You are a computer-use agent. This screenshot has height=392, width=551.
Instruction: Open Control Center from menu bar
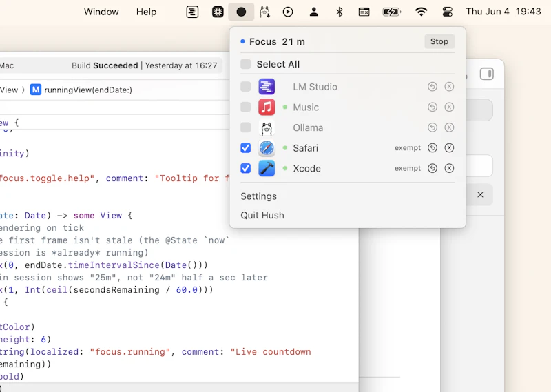447,12
